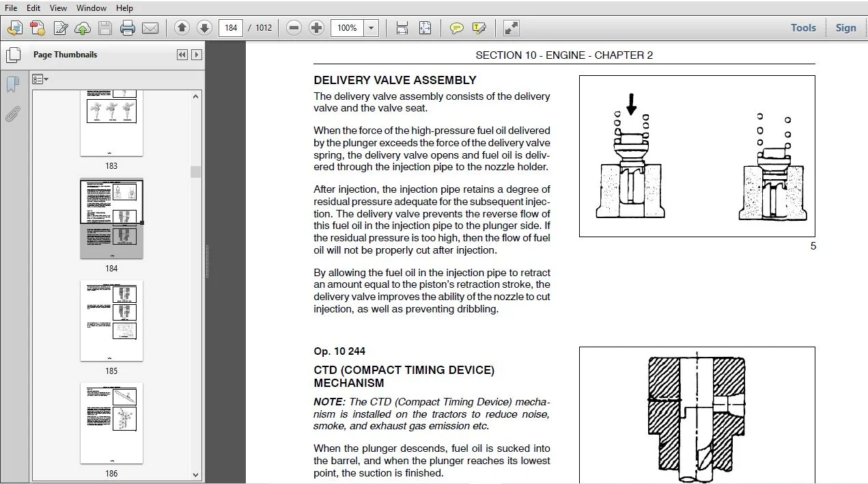868x484 pixels.
Task: Click the 'Op. 10 244' text
Action: pos(339,351)
